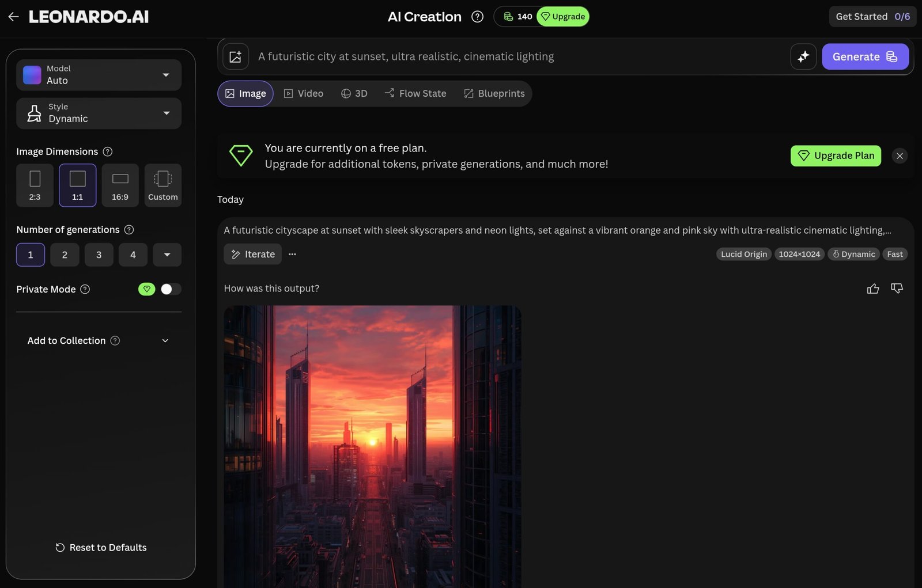Viewport: 922px width, 588px height.
Task: Give the output a thumbs up
Action: [873, 289]
